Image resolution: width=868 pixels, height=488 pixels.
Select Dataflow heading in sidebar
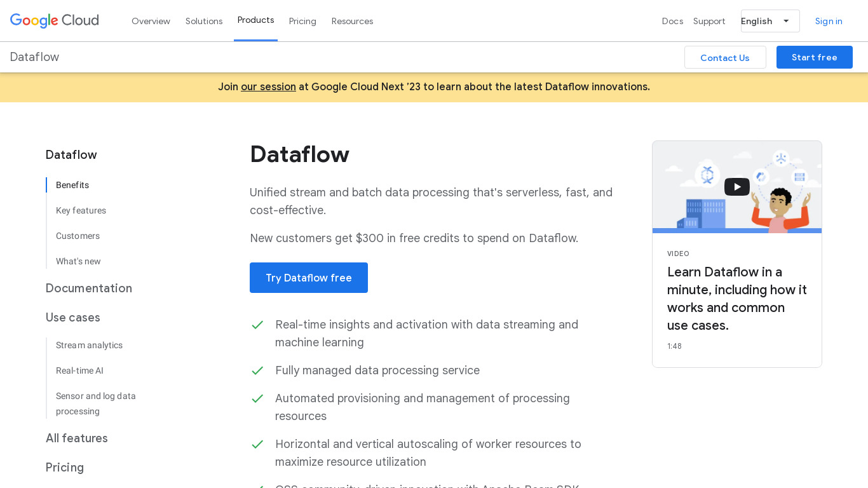click(71, 154)
